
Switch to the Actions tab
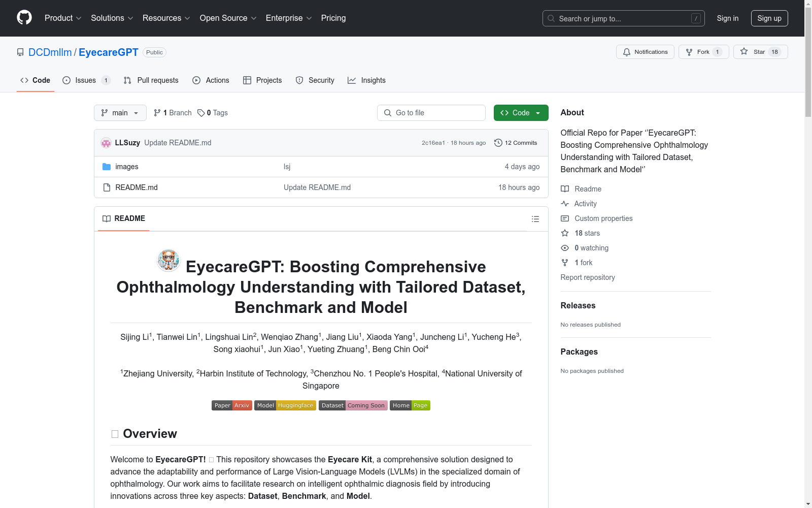click(211, 80)
